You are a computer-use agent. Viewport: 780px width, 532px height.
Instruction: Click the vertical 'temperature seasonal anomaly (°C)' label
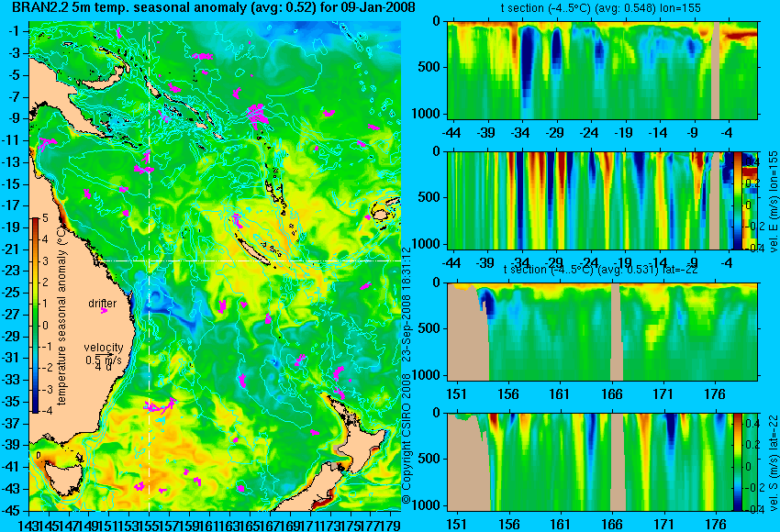coord(61,315)
